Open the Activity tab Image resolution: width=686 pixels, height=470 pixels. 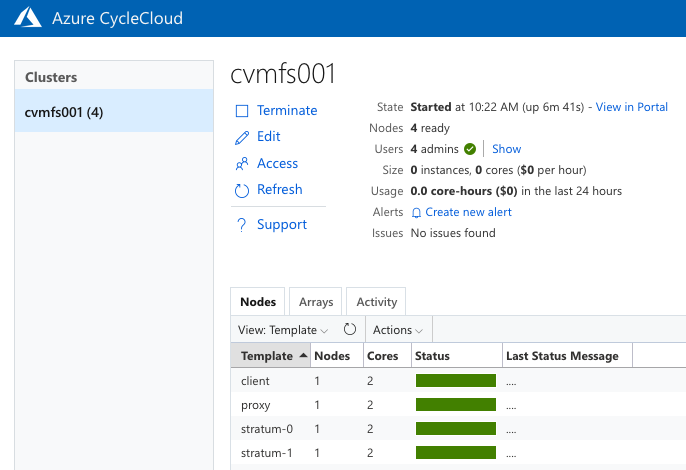click(x=377, y=302)
